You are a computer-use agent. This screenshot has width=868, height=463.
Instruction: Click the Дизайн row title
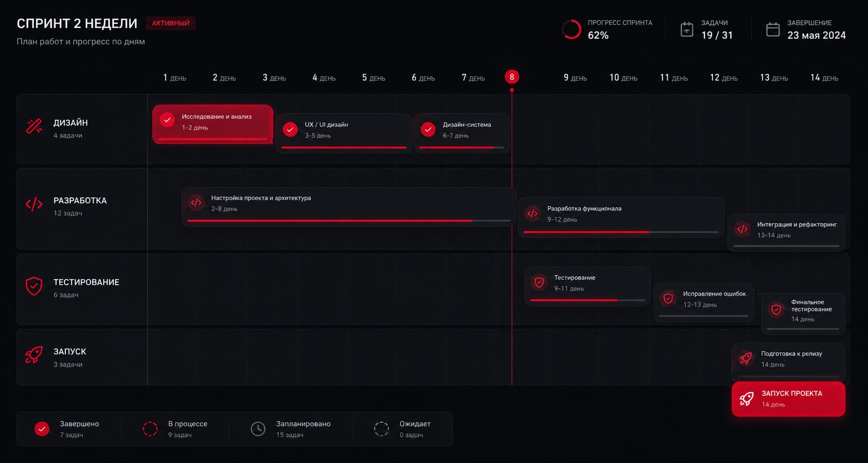tap(71, 123)
